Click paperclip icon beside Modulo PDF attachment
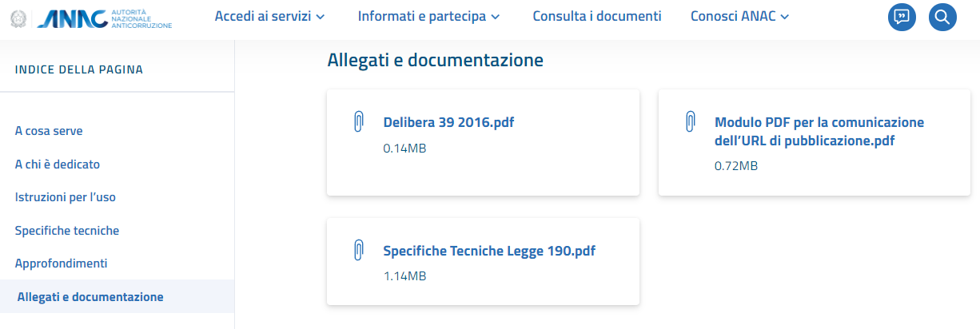This screenshot has height=329, width=980. pyautogui.click(x=690, y=122)
